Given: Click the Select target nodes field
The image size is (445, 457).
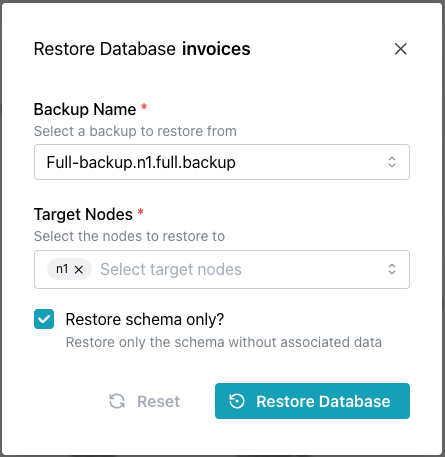Looking at the screenshot, I should (222, 269).
